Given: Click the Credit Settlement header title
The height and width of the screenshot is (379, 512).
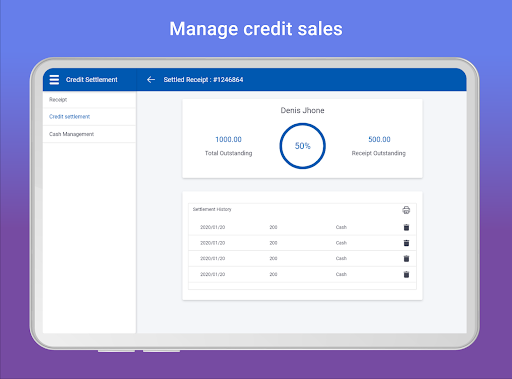Looking at the screenshot, I should [92, 80].
